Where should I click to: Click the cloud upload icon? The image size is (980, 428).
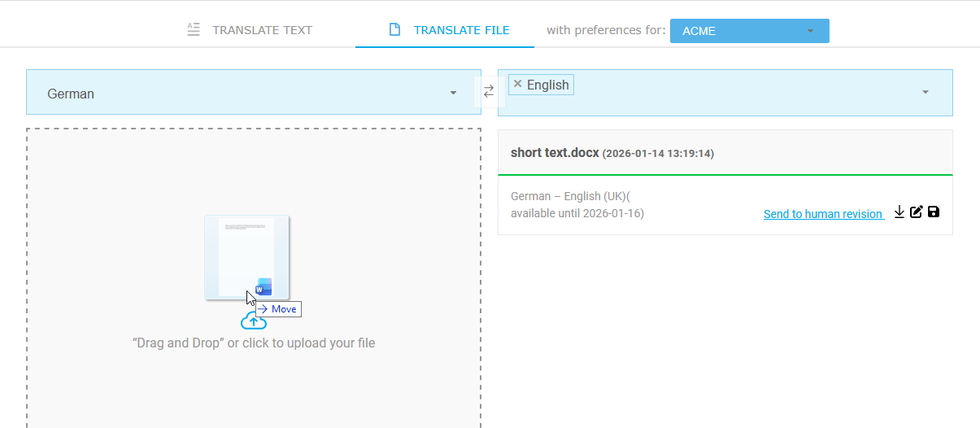pos(253,321)
